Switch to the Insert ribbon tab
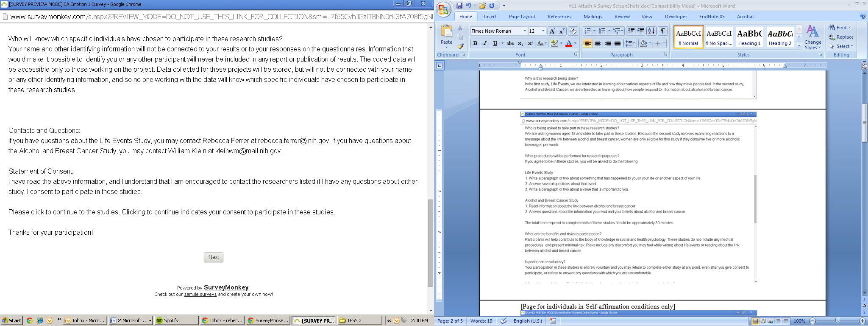 point(490,17)
